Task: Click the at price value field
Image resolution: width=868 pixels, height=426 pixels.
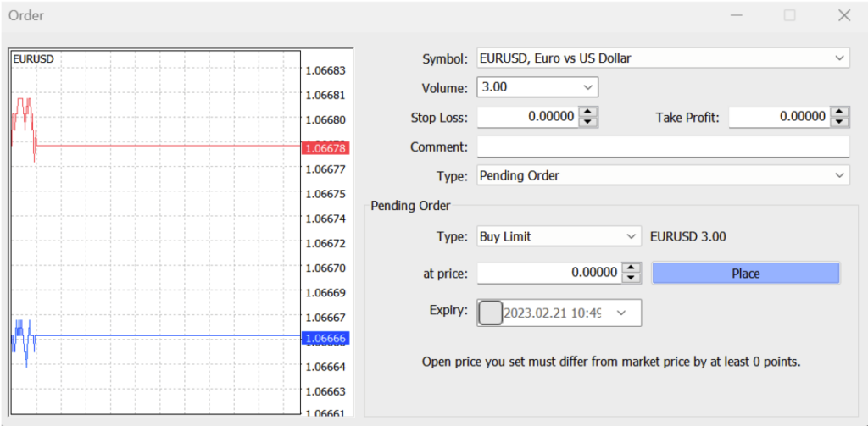Action: pos(548,272)
